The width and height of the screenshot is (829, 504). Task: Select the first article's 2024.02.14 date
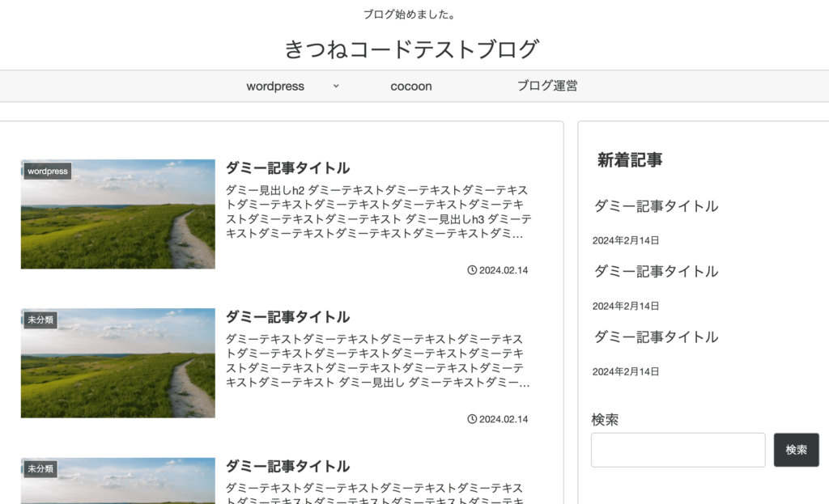pyautogui.click(x=504, y=270)
